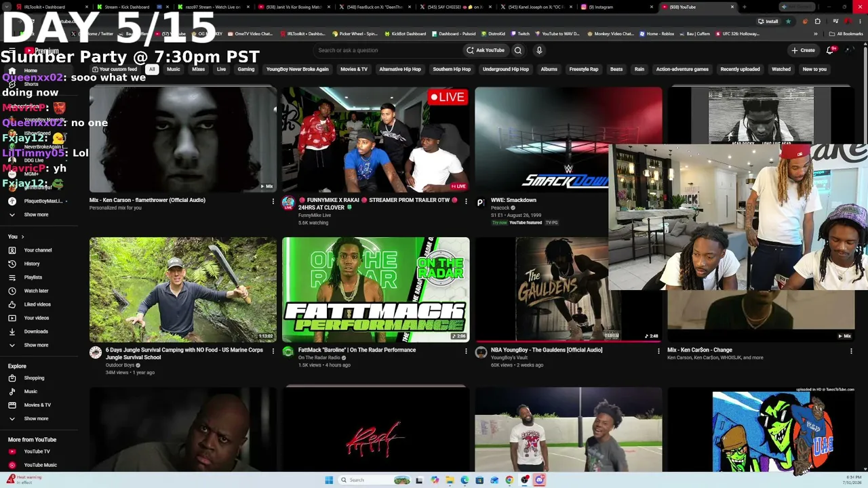868x488 pixels.
Task: Open the All Bookmarks folder
Action: coord(846,34)
